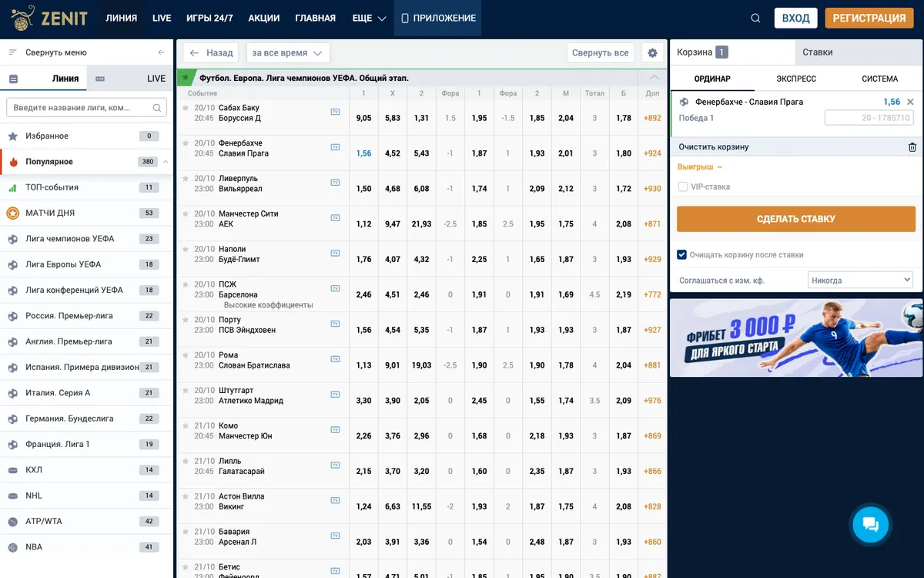Click the РЕГИСТРАЦИЯ button
The height and width of the screenshot is (578, 924).
[x=869, y=18]
